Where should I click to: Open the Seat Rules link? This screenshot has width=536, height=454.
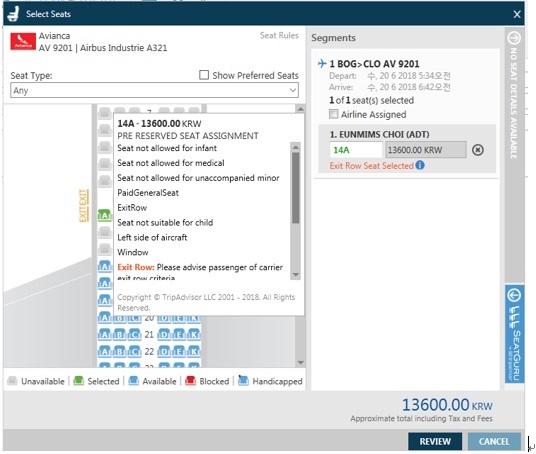click(x=279, y=36)
